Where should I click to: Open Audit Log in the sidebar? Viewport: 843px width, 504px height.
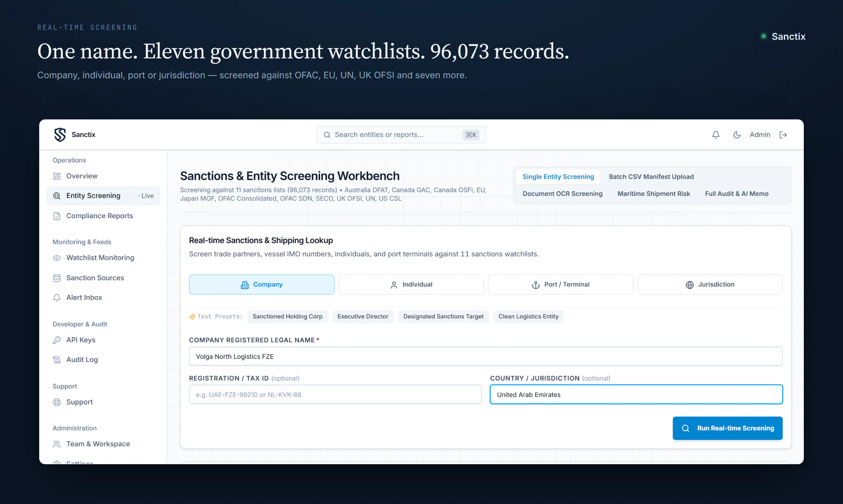pyautogui.click(x=103, y=360)
